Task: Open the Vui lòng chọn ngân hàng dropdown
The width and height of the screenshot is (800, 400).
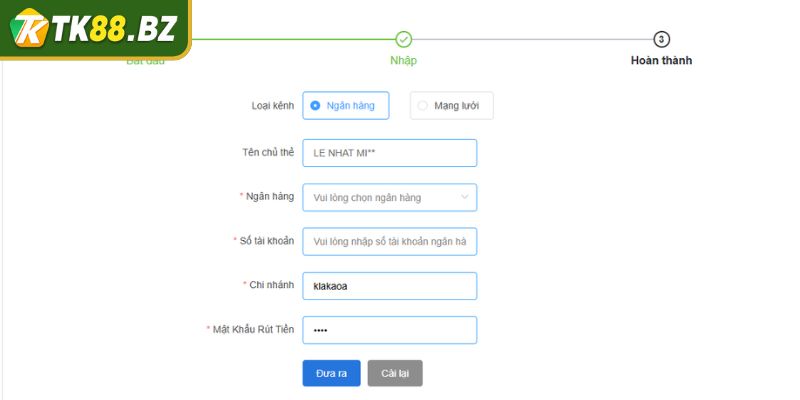Action: point(382,198)
